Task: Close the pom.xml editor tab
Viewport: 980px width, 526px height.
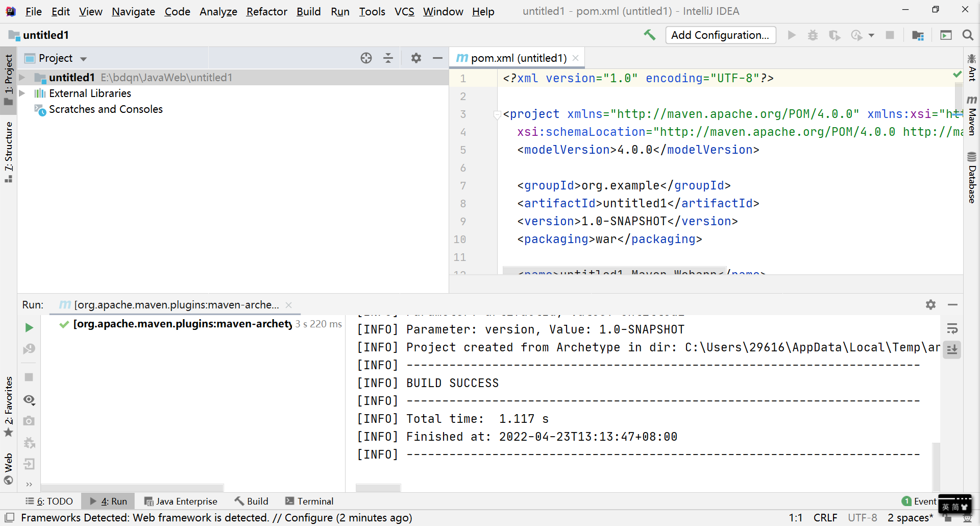Action: 576,58
